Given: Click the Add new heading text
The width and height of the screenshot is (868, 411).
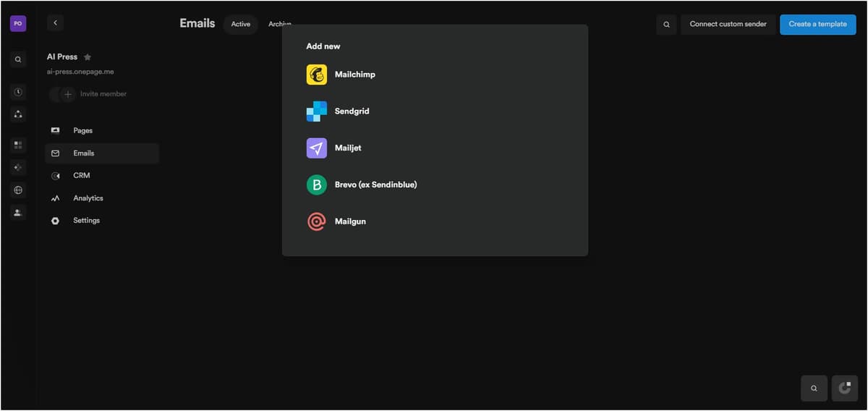Looking at the screenshot, I should 323,46.
